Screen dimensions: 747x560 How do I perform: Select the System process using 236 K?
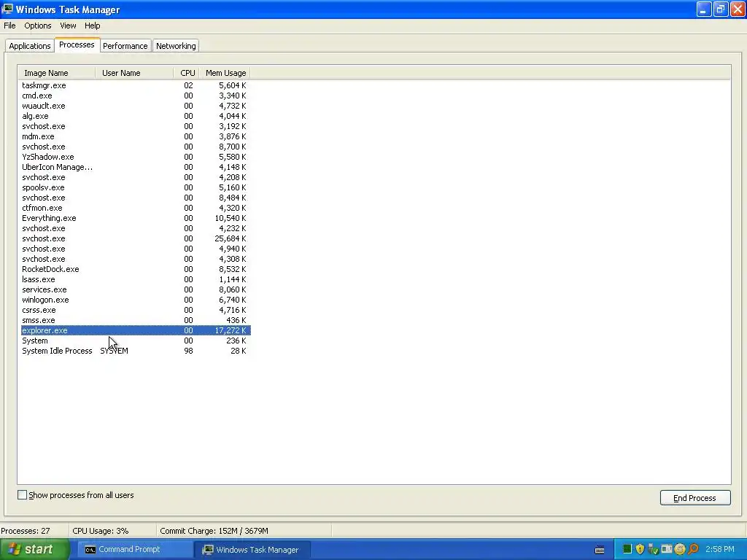tap(134, 341)
